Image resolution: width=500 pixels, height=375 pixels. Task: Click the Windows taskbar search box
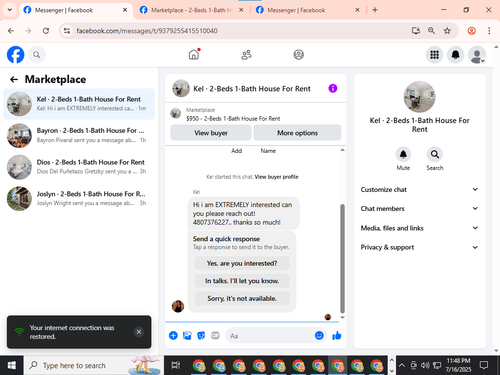coord(93,365)
